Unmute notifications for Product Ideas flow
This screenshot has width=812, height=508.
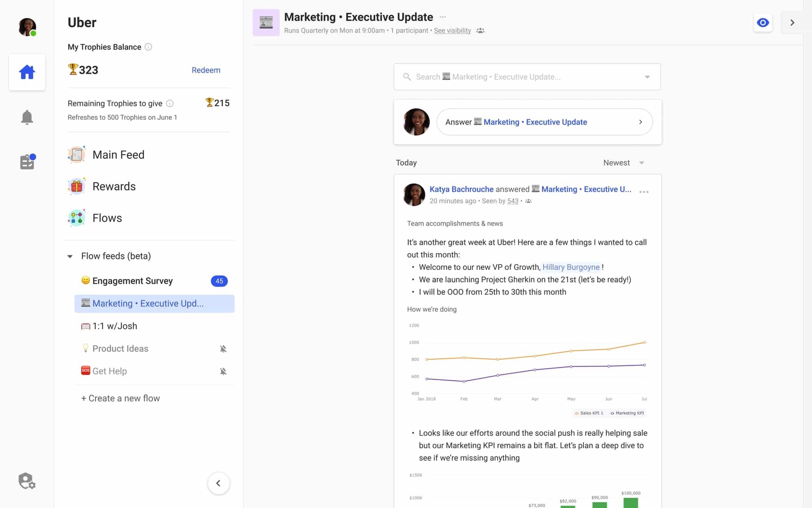click(224, 348)
